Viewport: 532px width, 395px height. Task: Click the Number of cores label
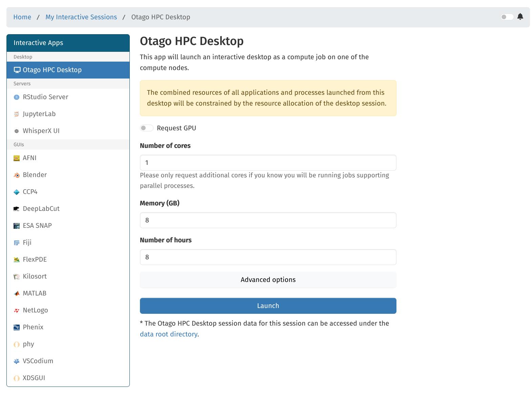click(165, 146)
